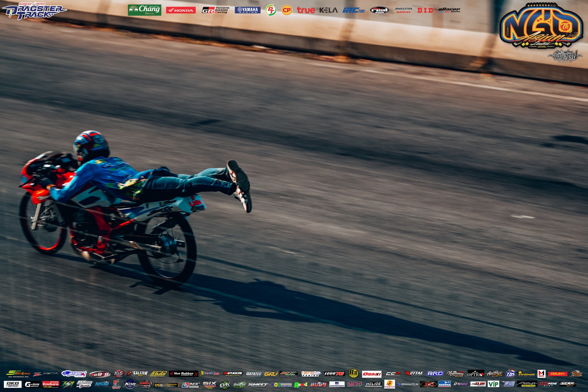Click the Monster Series logo
The width and height of the screenshot is (588, 392).
[x=337, y=384]
